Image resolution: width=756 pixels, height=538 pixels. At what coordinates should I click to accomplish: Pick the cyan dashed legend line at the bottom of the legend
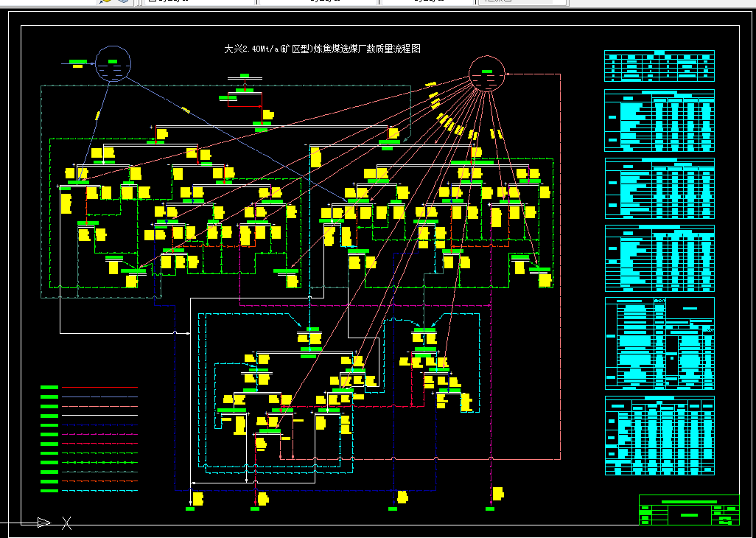tap(99, 491)
